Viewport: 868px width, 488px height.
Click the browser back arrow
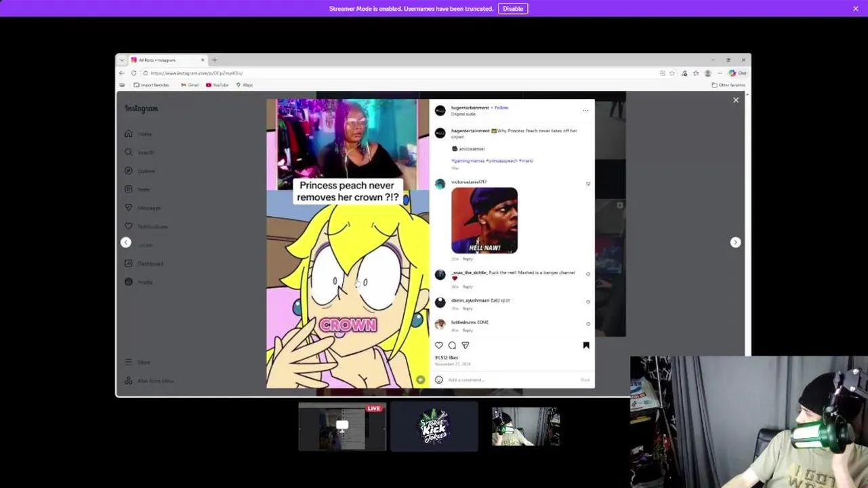click(x=122, y=73)
